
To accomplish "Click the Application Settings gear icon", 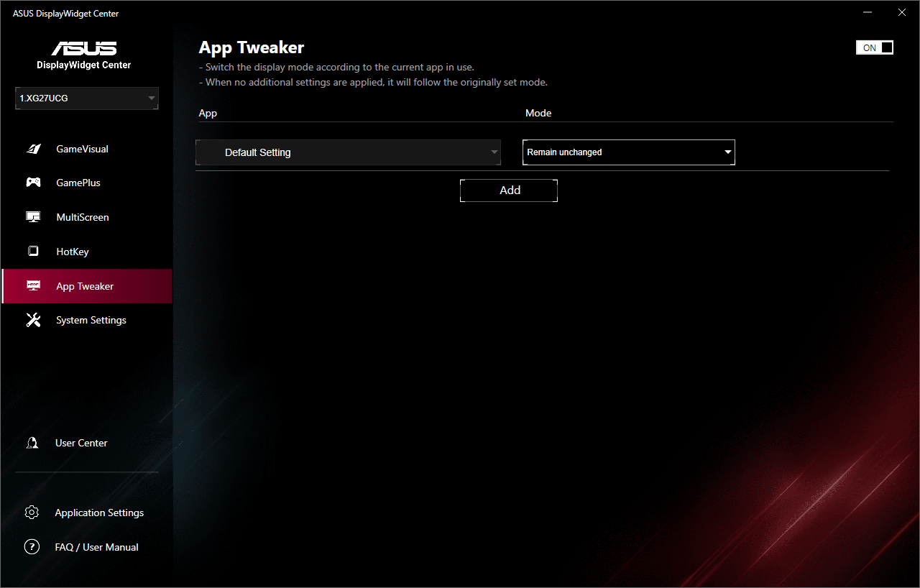I will click(32, 513).
